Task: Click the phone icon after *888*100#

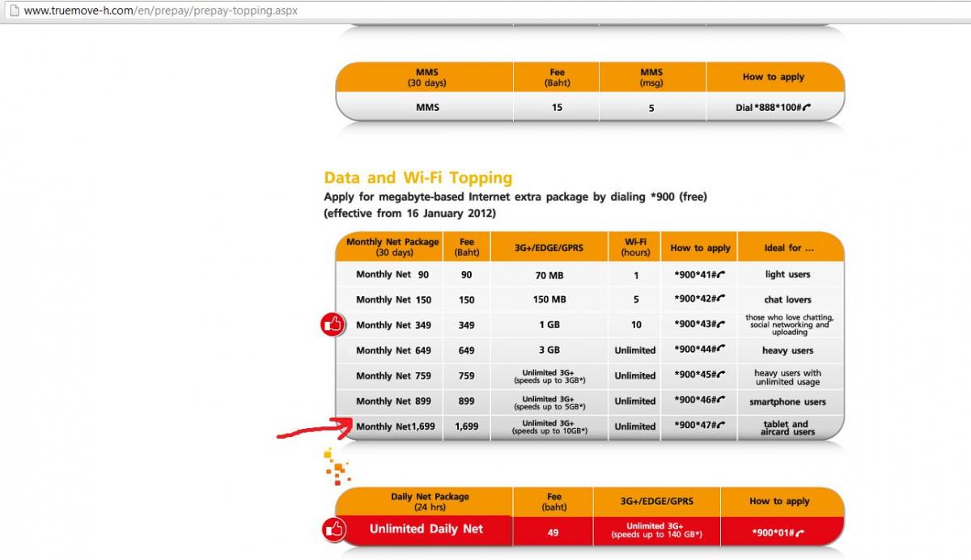Action: pyautogui.click(x=807, y=108)
